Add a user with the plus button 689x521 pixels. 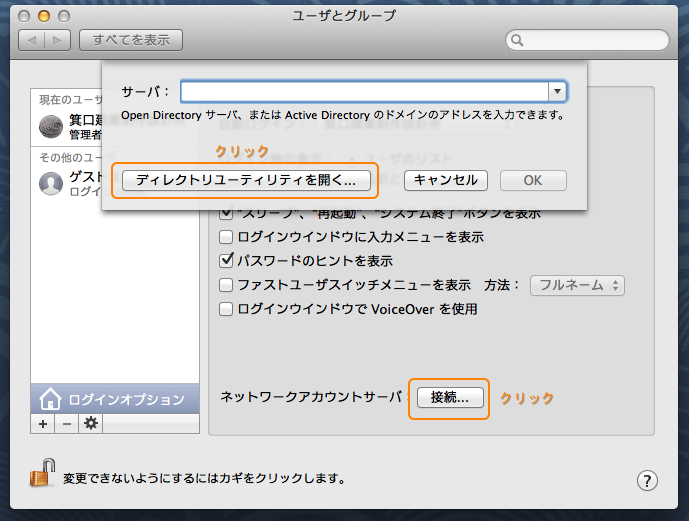(x=43, y=424)
